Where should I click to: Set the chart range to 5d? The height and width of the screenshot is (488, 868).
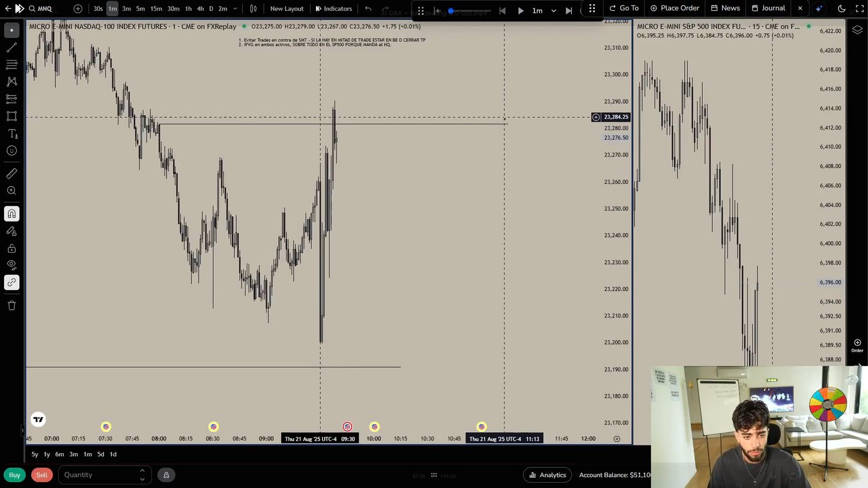click(x=101, y=454)
